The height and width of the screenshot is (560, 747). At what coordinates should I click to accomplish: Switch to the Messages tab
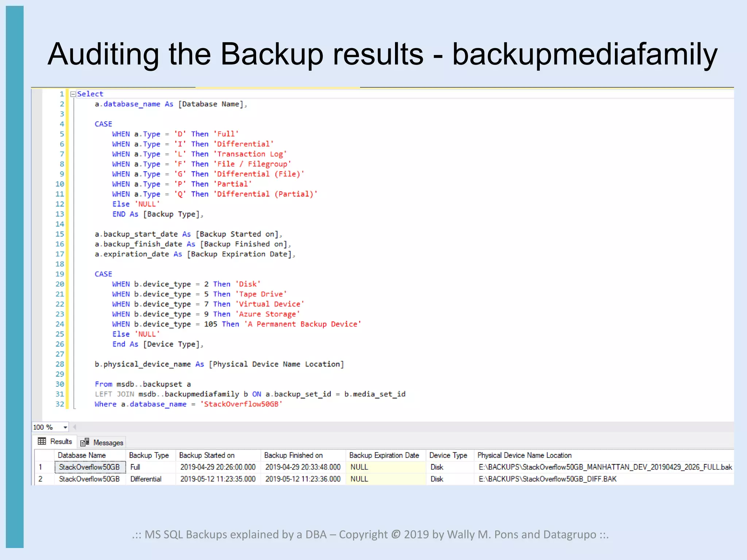pyautogui.click(x=102, y=442)
